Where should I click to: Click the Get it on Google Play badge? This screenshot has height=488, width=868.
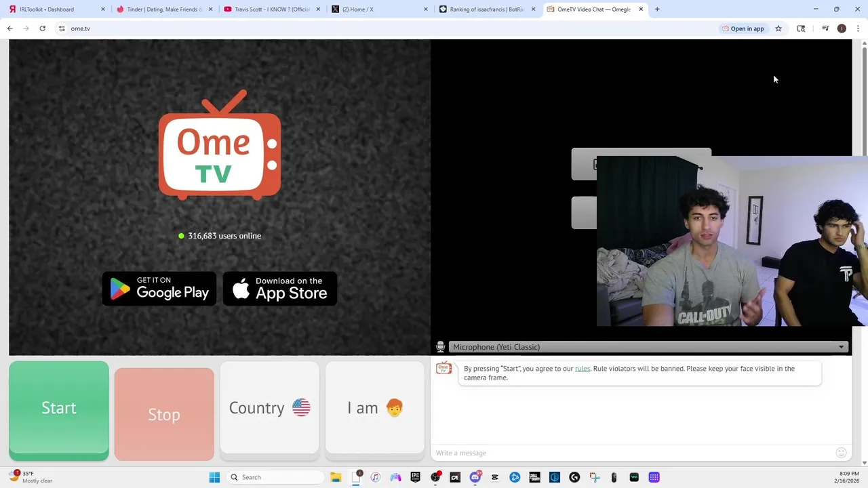(159, 289)
